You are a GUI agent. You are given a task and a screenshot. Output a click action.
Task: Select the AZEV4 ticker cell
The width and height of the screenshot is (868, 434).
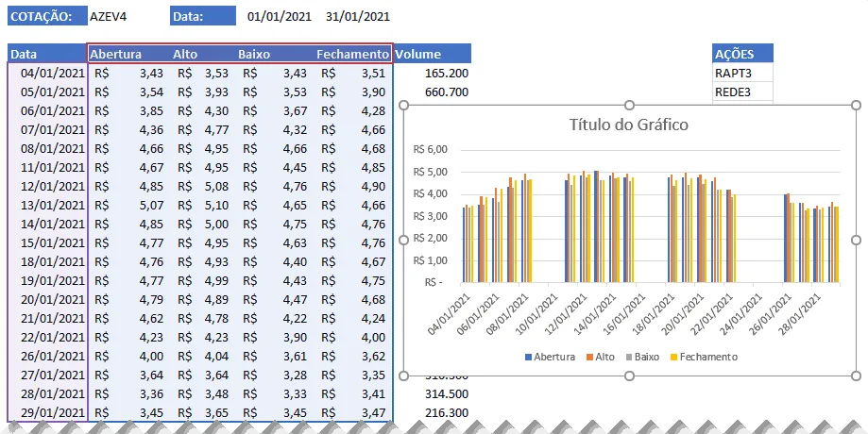(x=109, y=17)
